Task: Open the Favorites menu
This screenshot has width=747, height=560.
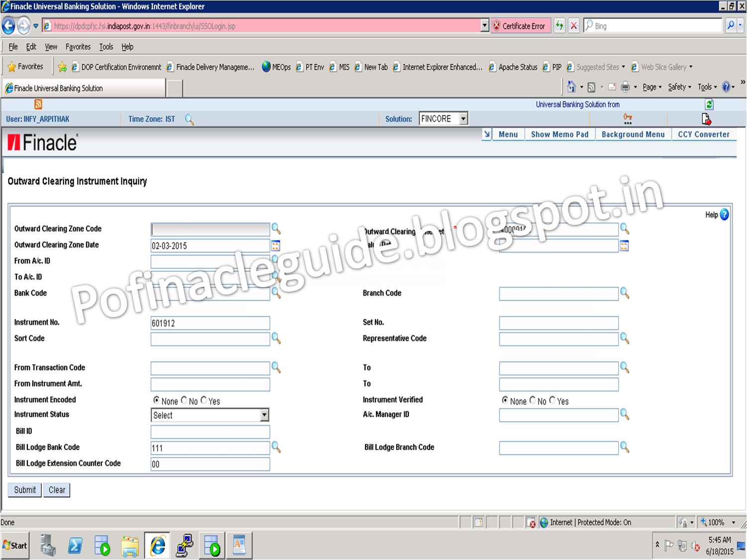Action: 78,47
